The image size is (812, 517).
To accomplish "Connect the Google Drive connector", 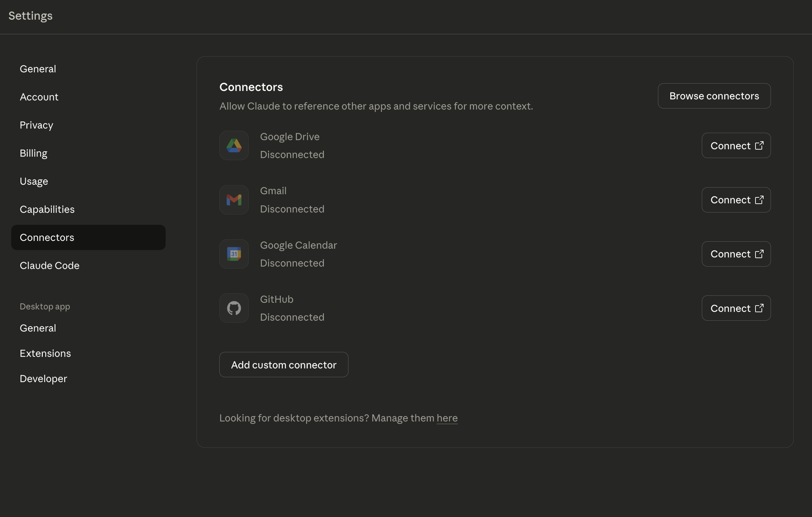I will [x=736, y=145].
